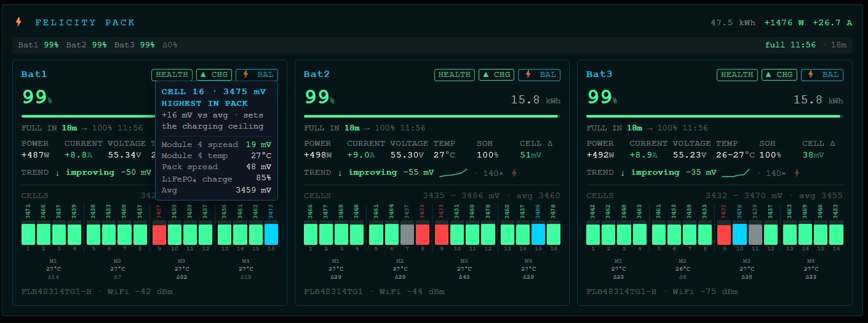The image size is (868, 323).
Task: Click the lightning bolt logo beside Felicity Pack
Action: pos(18,22)
